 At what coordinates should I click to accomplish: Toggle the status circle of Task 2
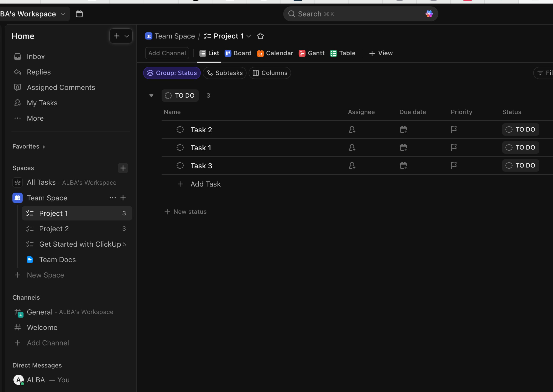(x=180, y=130)
